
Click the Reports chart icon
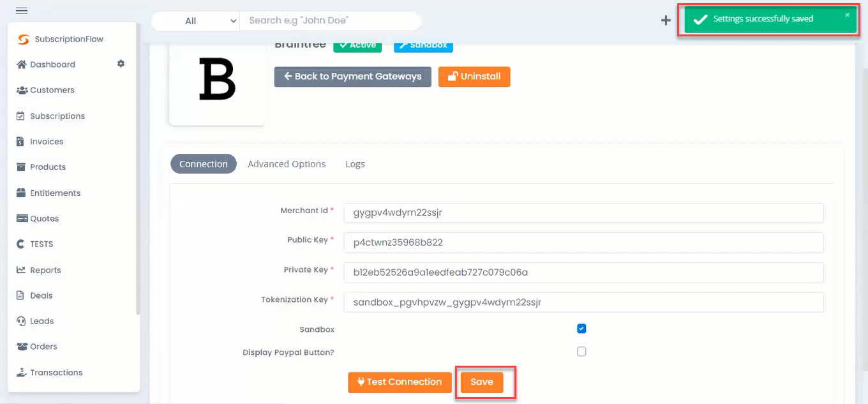(21, 270)
